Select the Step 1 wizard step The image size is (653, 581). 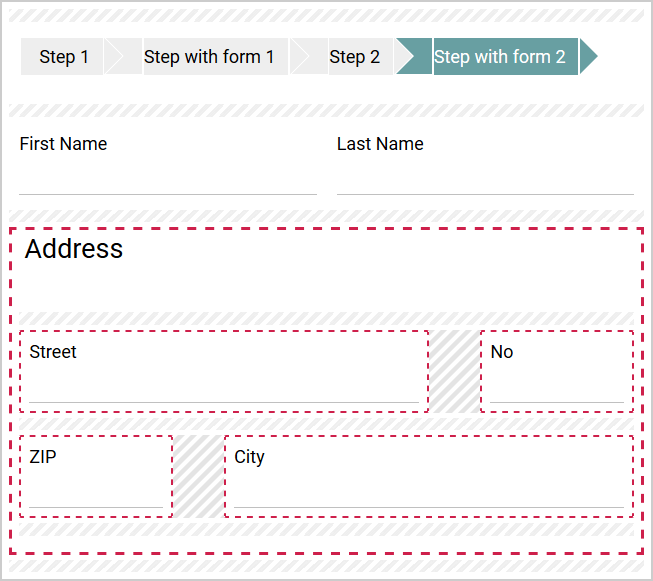coord(63,57)
